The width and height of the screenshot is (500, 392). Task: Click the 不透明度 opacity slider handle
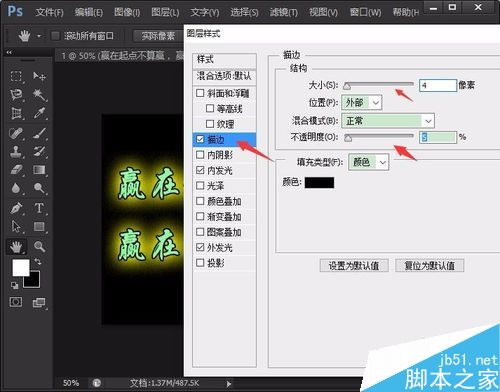point(348,138)
